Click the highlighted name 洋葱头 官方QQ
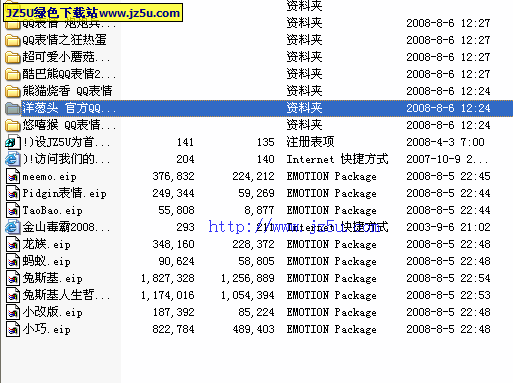 (69, 108)
